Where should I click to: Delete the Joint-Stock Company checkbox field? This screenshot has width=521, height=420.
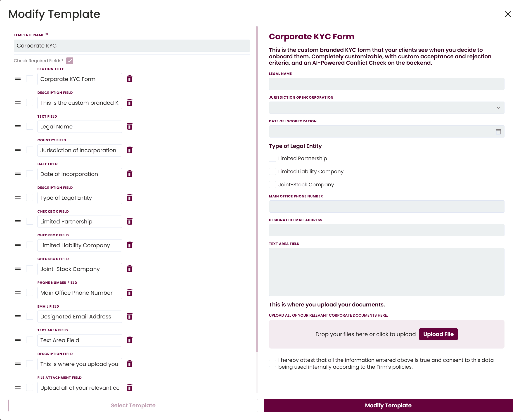(130, 269)
